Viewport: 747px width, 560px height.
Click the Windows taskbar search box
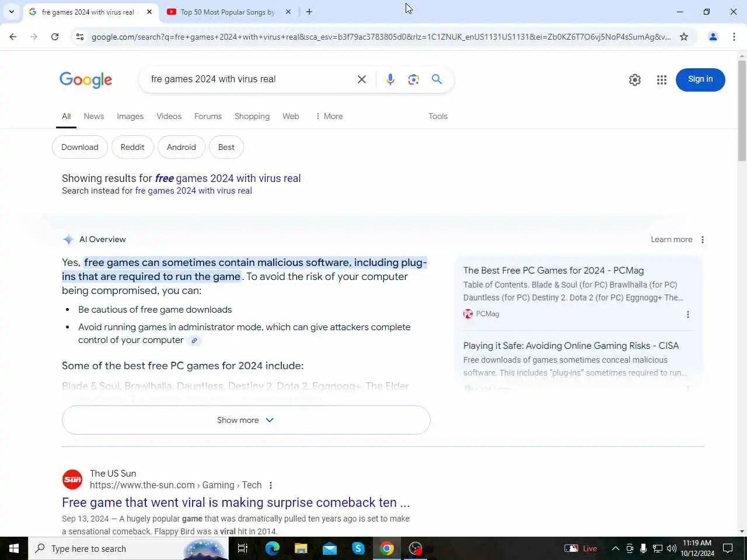[x=128, y=548]
